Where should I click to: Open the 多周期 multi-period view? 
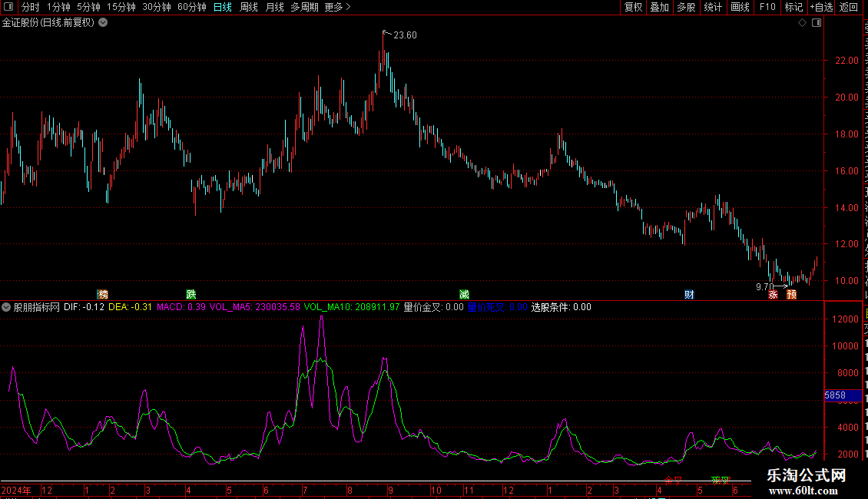coord(304,7)
